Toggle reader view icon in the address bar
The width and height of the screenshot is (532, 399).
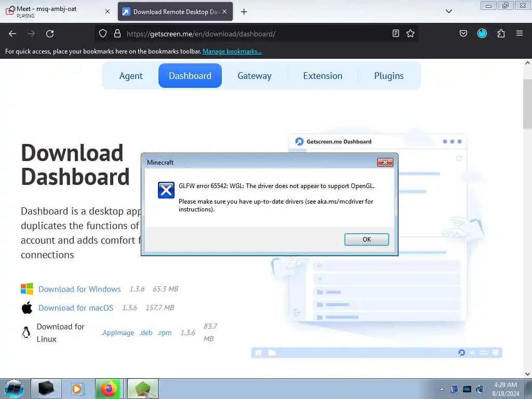pos(395,34)
